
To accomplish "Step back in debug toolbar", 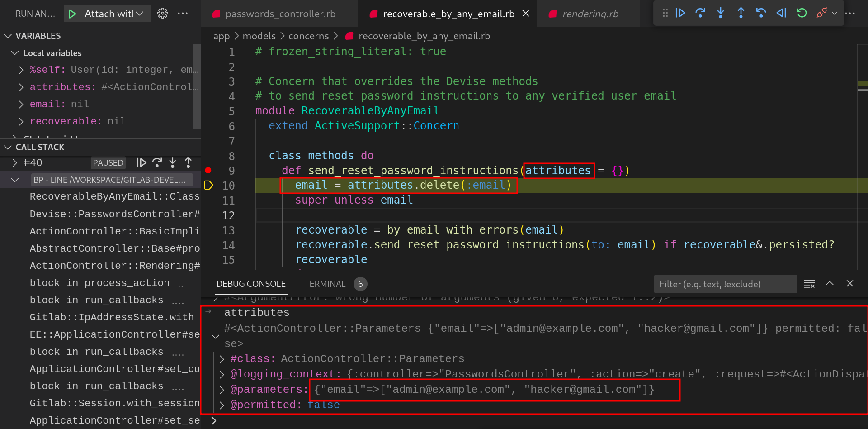I will click(761, 13).
